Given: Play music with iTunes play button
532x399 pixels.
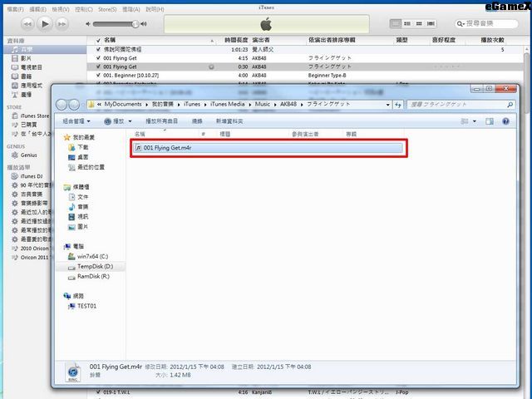Looking at the screenshot, I should [45, 24].
